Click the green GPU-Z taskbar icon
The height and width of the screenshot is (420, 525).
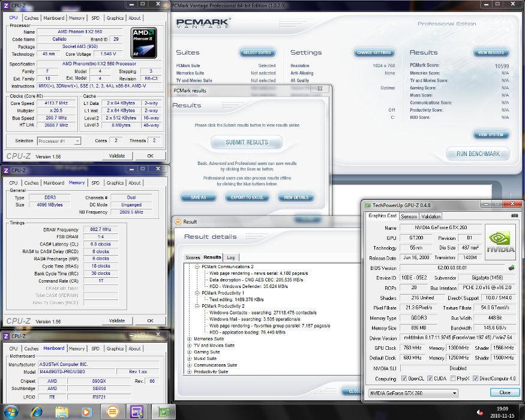point(164,412)
